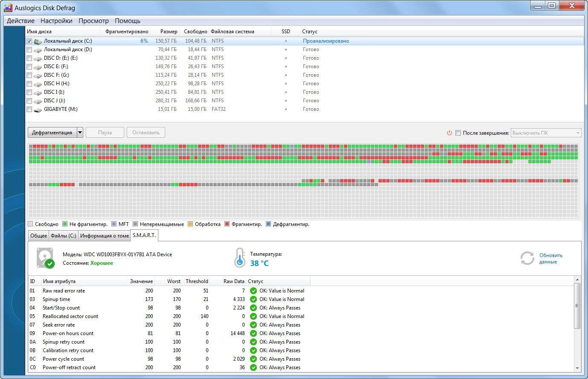Click the green OK icon for Power-off retract count

(x=253, y=367)
